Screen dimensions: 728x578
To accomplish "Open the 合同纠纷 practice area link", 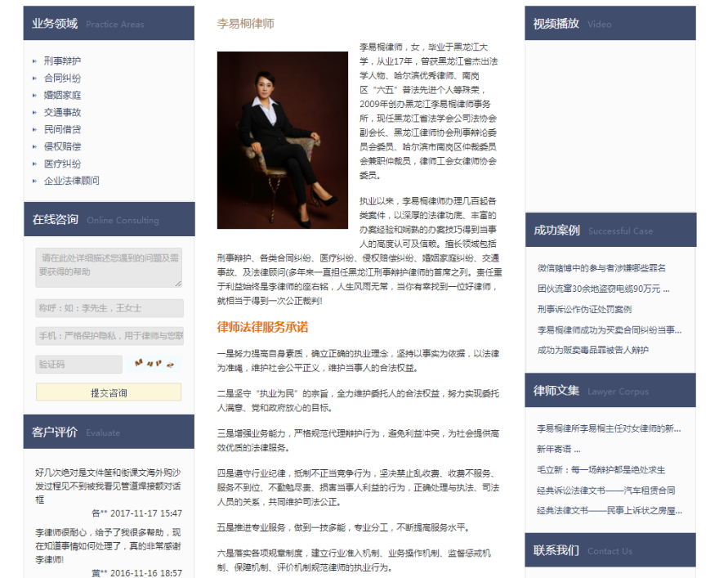I will 62,78.
